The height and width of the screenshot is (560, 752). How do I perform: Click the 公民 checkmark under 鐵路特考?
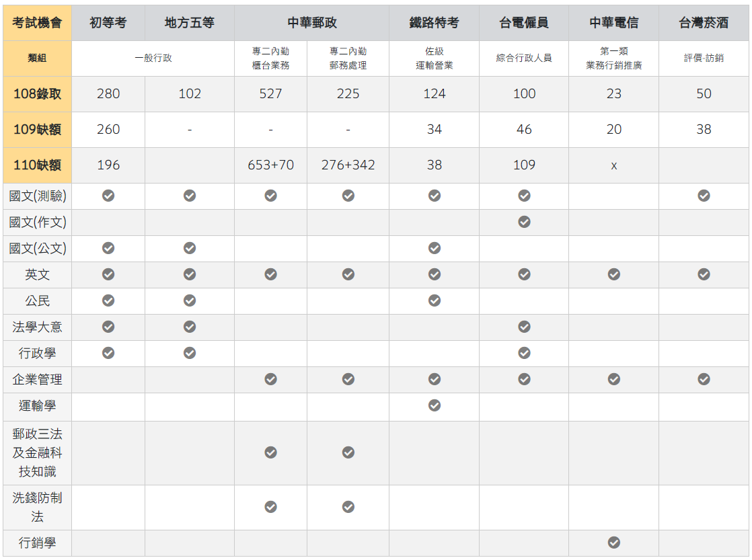coord(435,301)
